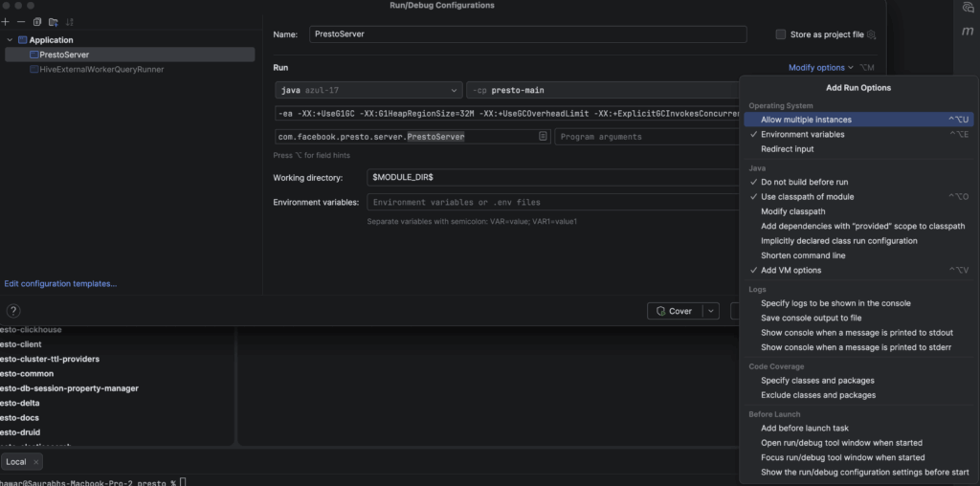Open the java azul-17 JRE dropdown
The height and width of the screenshot is (486, 980).
coord(367,90)
